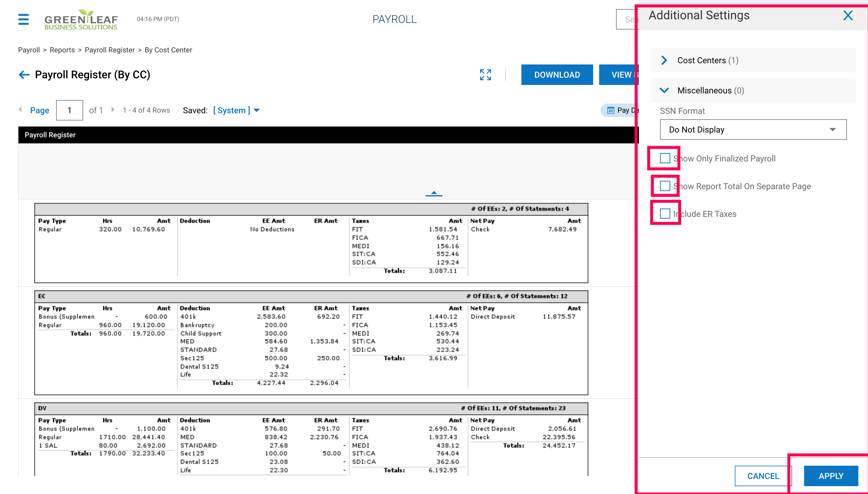Click the Download button

click(x=557, y=75)
